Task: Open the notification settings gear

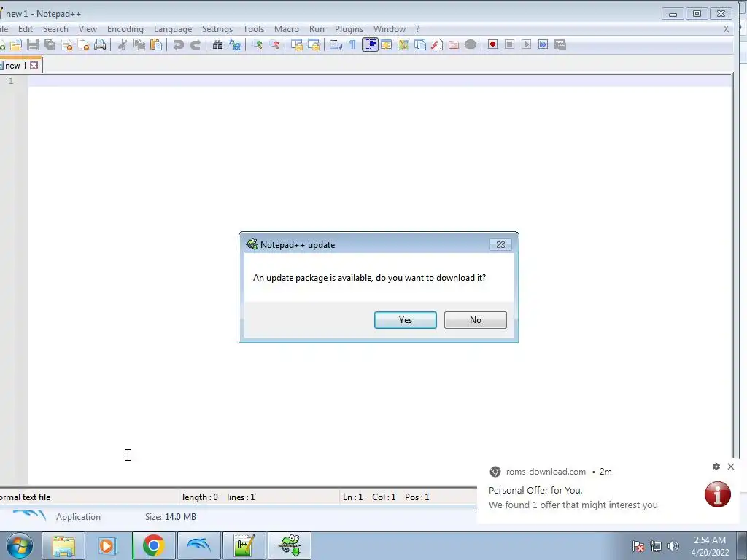Action: pos(716,467)
